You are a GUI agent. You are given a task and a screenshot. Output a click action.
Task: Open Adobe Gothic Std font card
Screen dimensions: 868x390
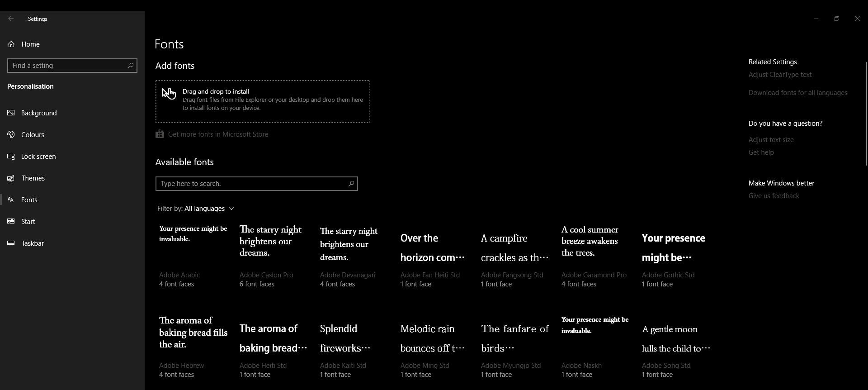coord(677,257)
